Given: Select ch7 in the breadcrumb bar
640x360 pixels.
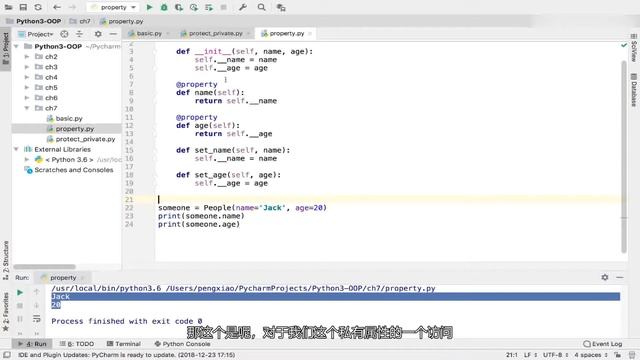Looking at the screenshot, I should tap(80, 21).
